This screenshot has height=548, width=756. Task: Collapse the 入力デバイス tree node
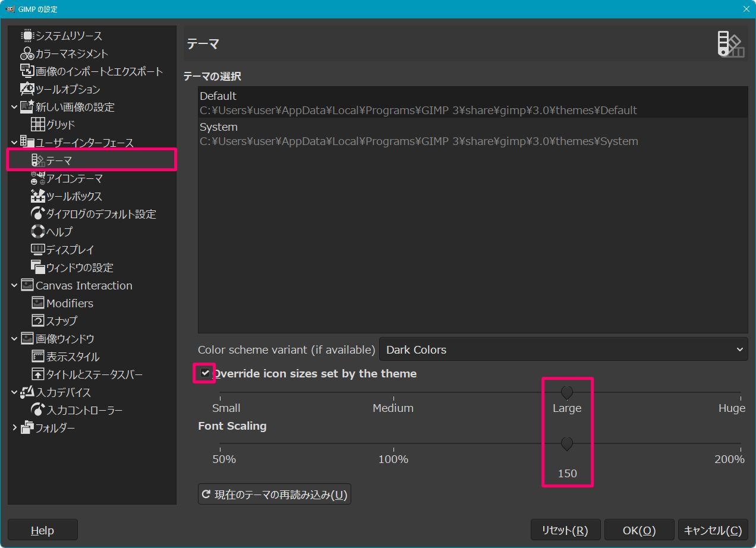14,392
